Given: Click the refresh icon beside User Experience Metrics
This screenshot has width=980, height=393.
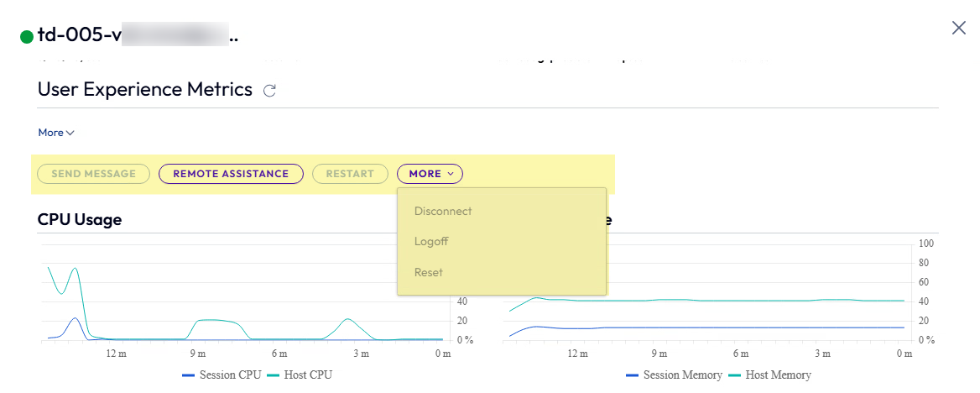Looking at the screenshot, I should pos(269,91).
